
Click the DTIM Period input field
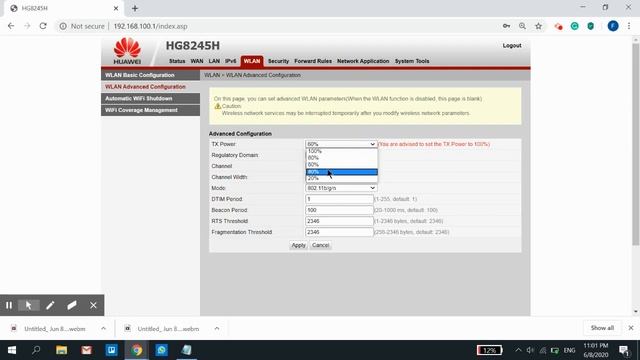tap(339, 199)
